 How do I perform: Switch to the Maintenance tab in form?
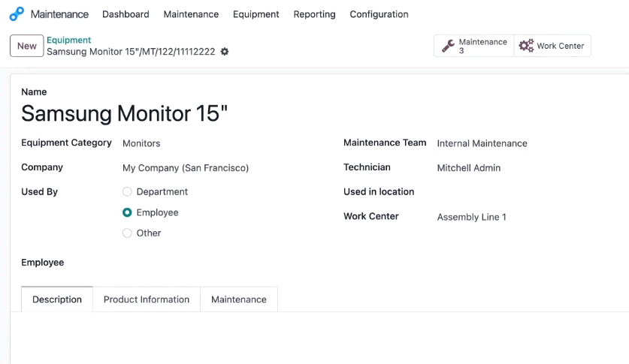coord(239,299)
